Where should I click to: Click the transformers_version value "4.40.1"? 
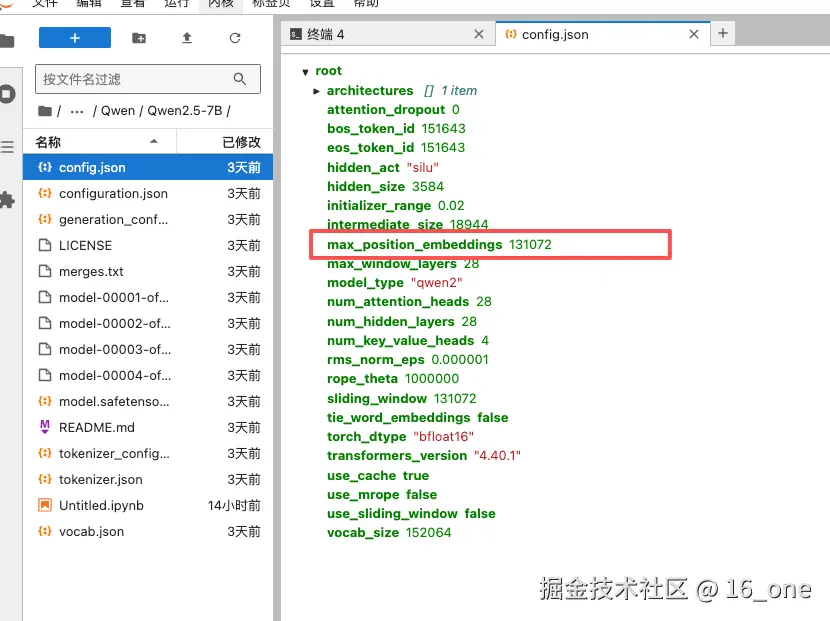[497, 455]
